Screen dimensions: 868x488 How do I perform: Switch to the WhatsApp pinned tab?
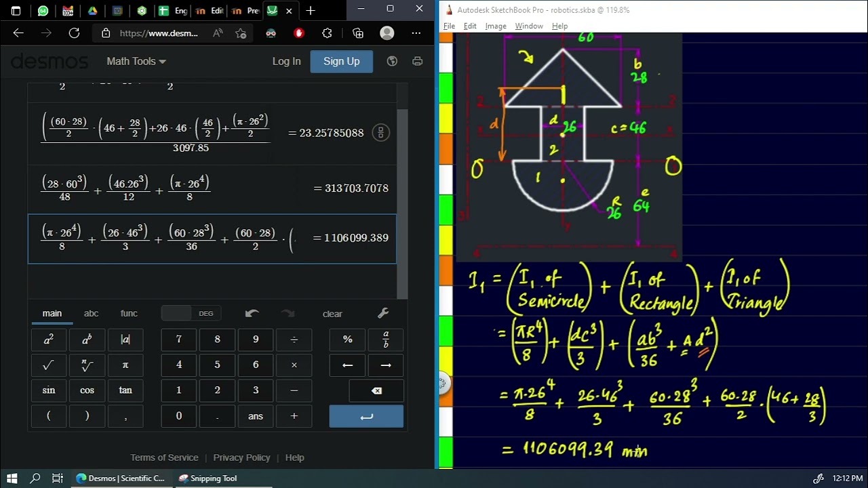tap(43, 11)
